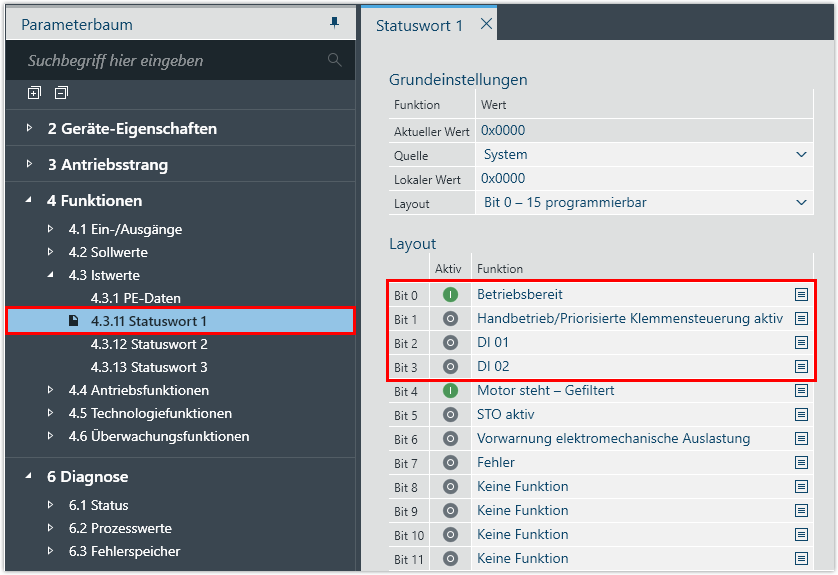
Task: Close the Statuswort 1 tab
Action: point(486,24)
